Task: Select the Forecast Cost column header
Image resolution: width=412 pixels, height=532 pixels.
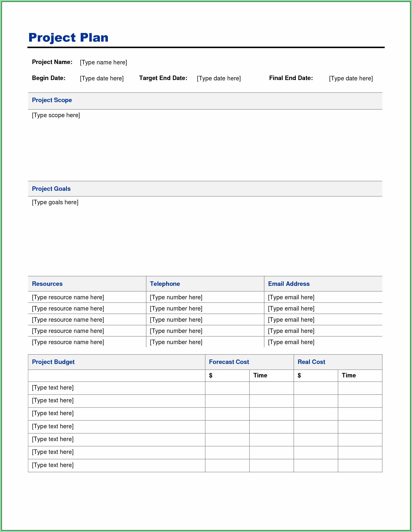Action: [229, 362]
